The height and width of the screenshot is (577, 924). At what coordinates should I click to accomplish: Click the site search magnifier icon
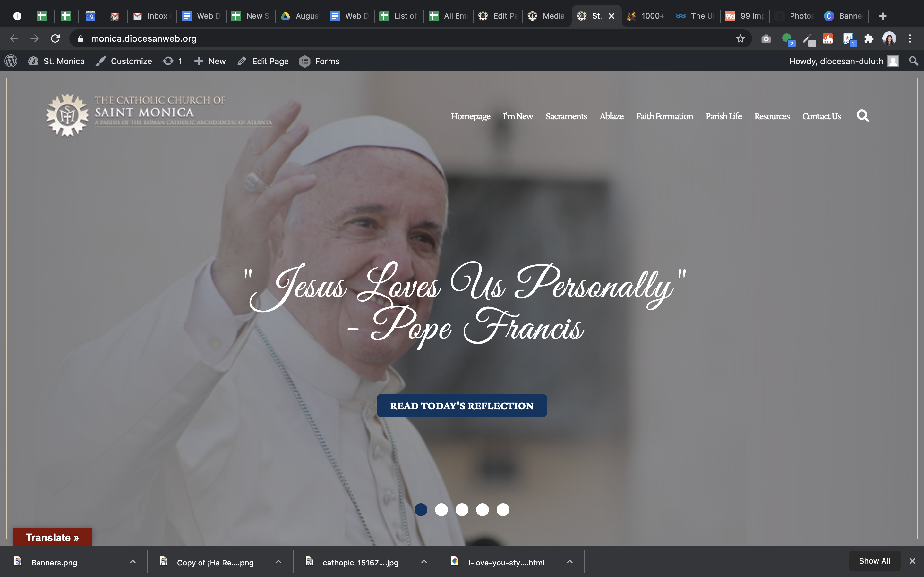[862, 116]
